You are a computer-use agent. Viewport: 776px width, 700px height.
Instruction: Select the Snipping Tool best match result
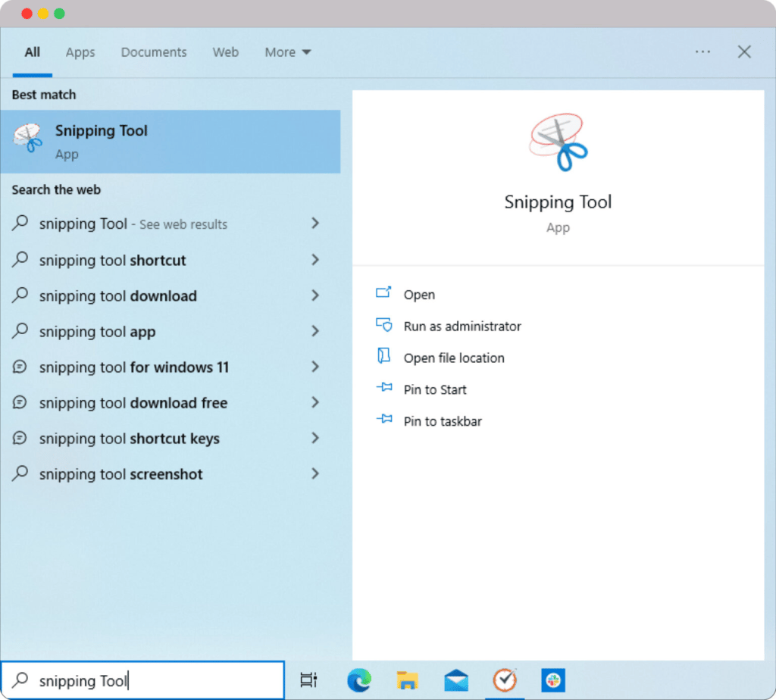pos(170,142)
